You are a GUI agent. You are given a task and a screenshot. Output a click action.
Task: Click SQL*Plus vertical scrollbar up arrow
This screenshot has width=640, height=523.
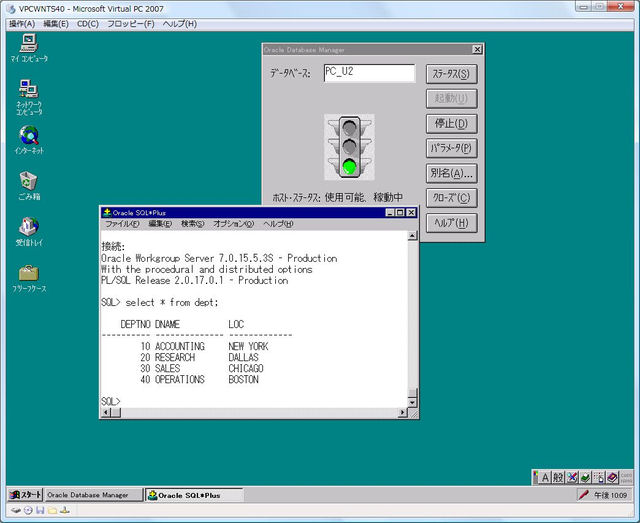[x=412, y=236]
